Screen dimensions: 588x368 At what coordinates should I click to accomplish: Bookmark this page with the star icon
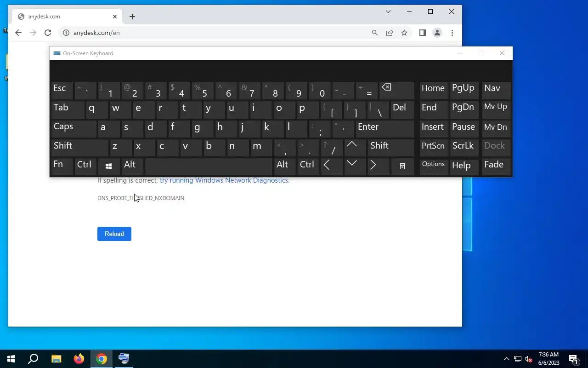click(404, 33)
